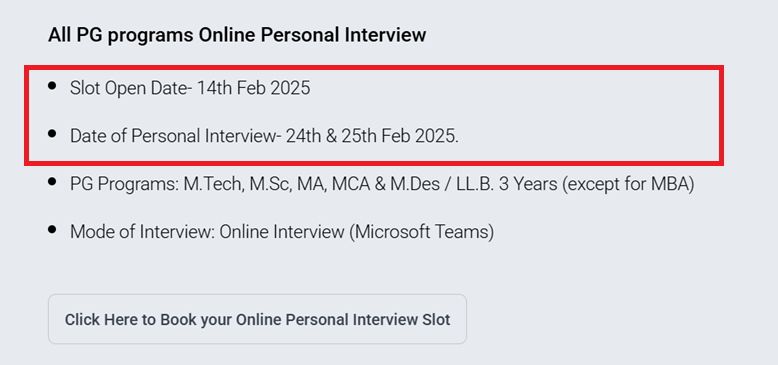778x365 pixels.
Task: Click the bullet dot beside PG Programs
Action: click(x=52, y=182)
